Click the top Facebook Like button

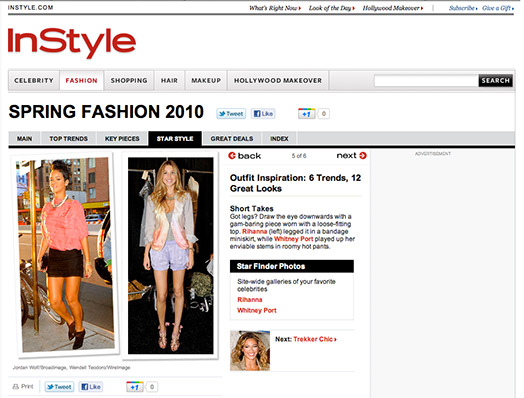(263, 114)
